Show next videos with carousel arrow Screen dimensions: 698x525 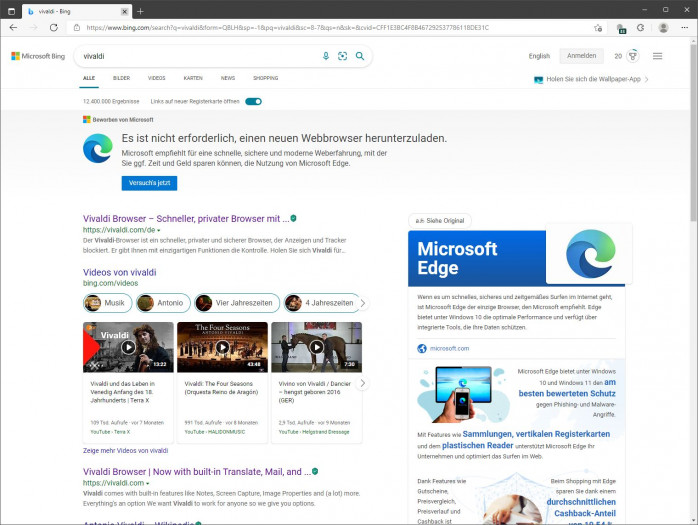point(362,382)
